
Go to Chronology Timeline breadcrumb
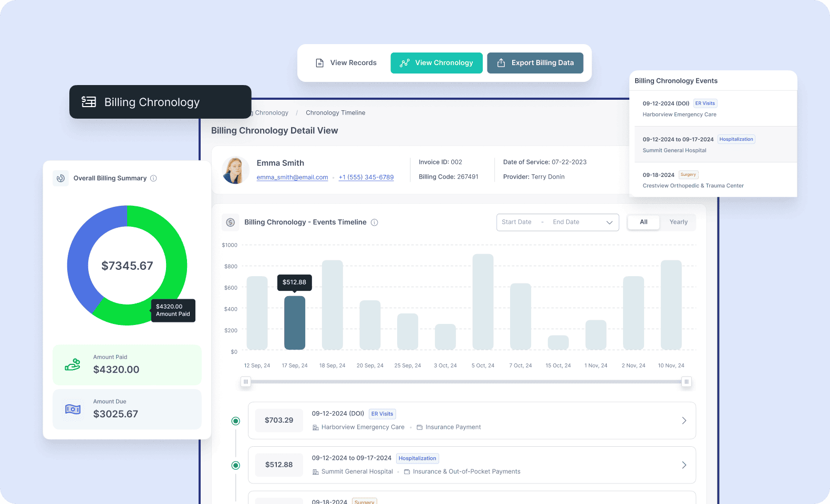click(336, 113)
